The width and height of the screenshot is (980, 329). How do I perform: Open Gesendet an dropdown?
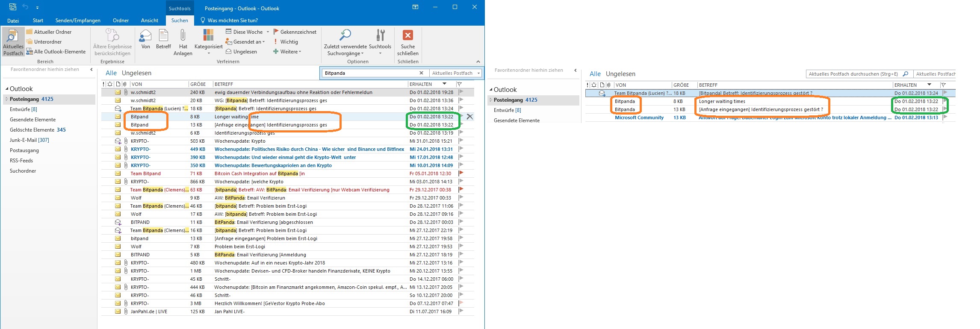point(245,41)
